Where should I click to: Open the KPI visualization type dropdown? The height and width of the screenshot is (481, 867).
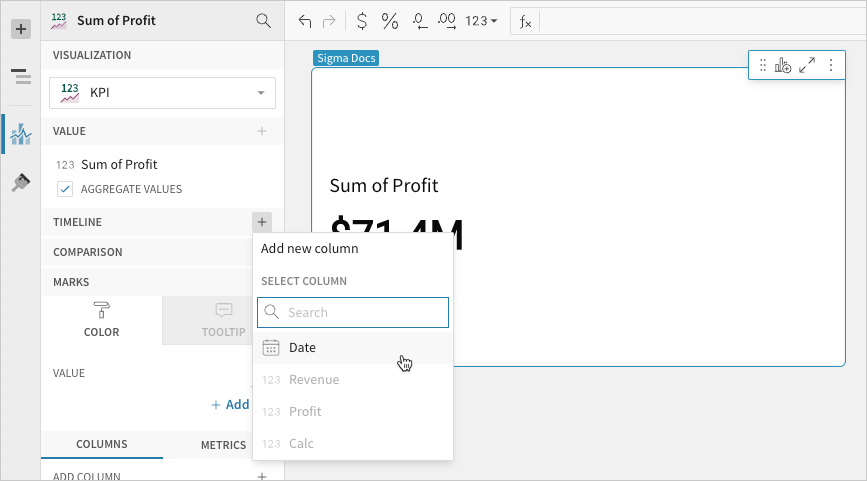point(162,93)
